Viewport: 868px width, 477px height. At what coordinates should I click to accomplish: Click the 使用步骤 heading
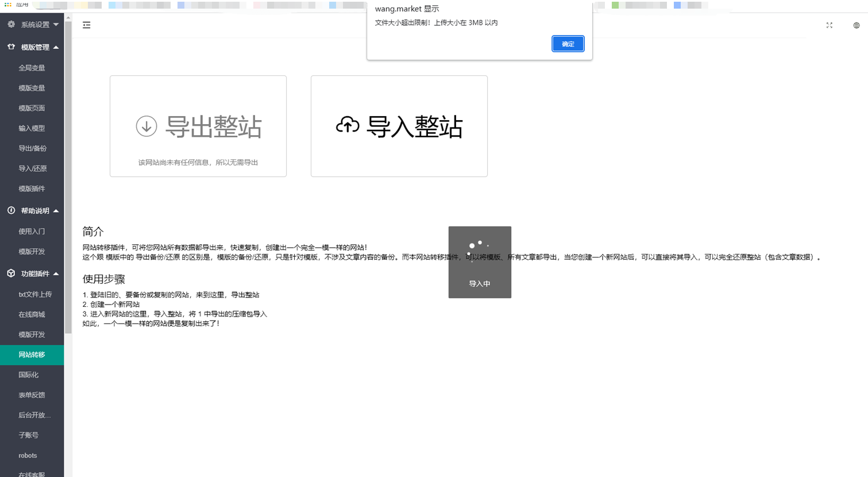(x=104, y=279)
